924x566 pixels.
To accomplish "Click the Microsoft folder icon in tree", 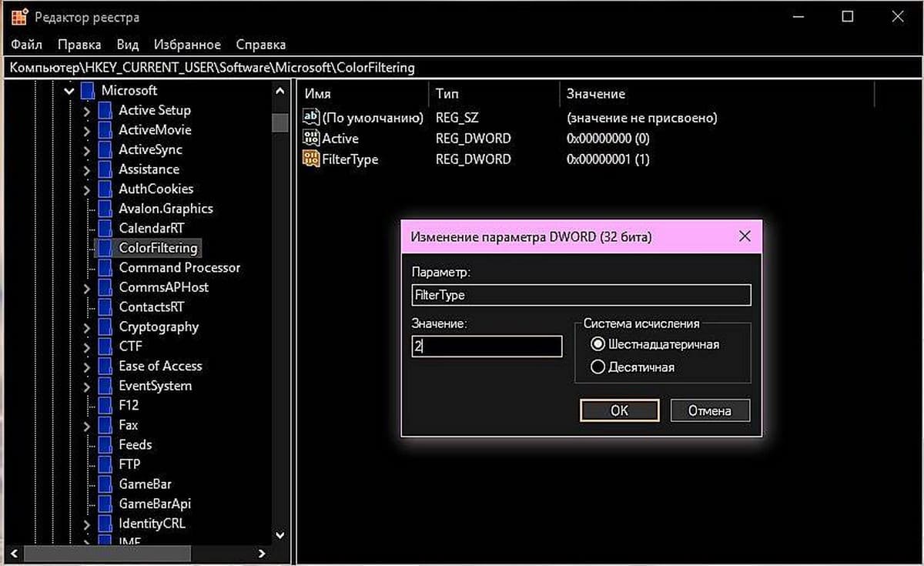I will (87, 91).
